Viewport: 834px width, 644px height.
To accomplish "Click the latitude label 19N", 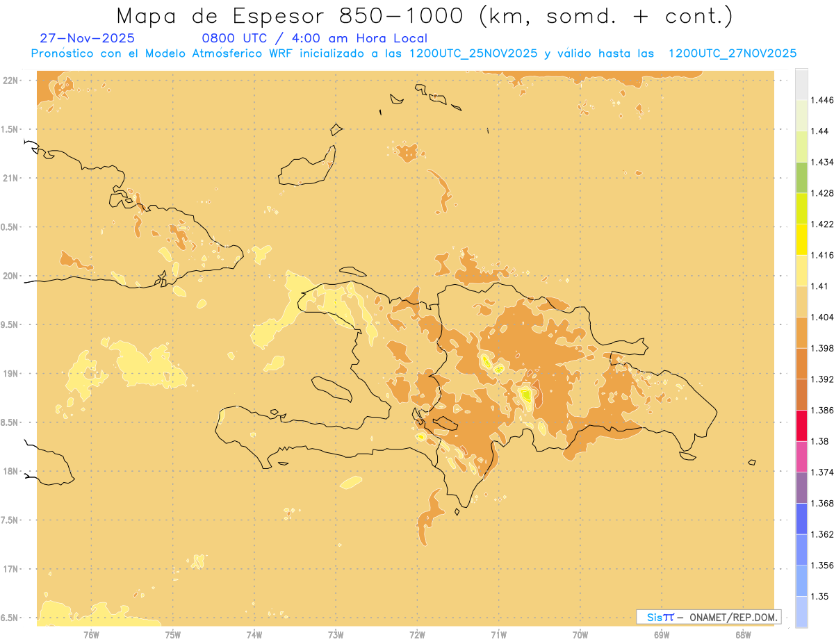I will pos(10,373).
